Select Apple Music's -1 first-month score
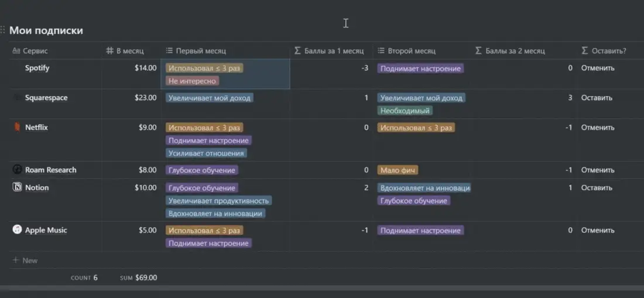 365,230
